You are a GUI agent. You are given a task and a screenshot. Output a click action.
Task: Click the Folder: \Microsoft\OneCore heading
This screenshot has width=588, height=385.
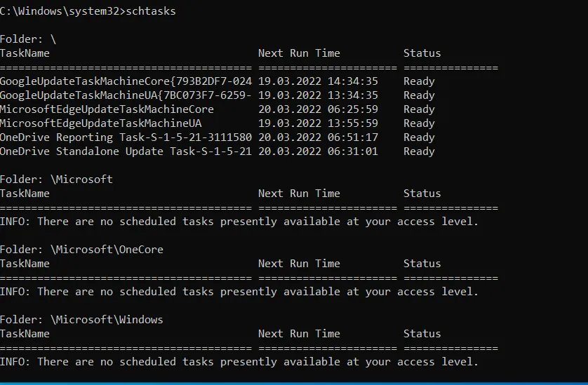(x=81, y=249)
